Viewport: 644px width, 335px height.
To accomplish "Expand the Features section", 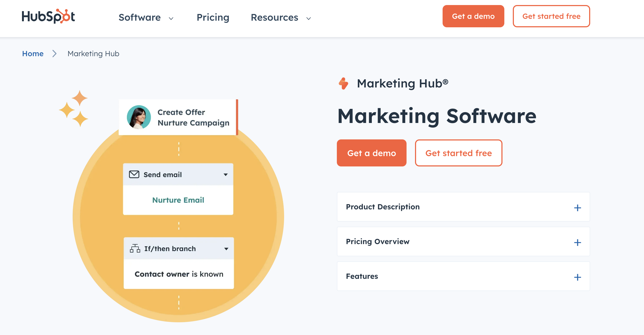I will point(578,276).
